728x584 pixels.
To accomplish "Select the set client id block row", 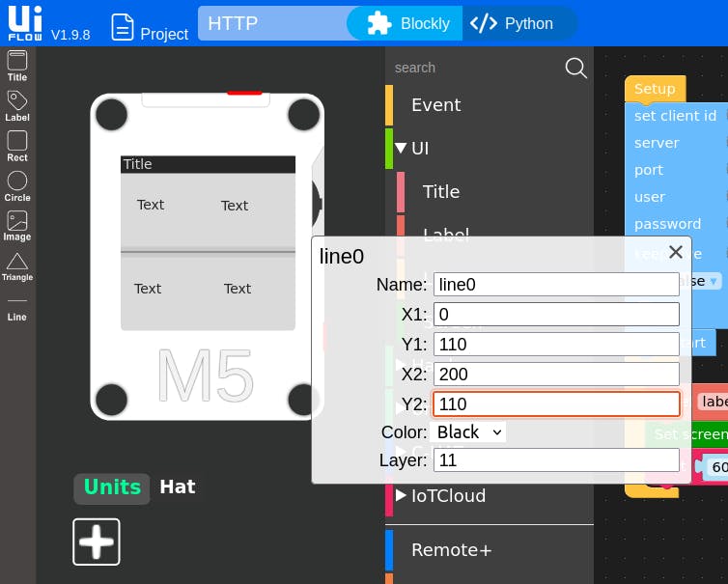I will (676, 116).
